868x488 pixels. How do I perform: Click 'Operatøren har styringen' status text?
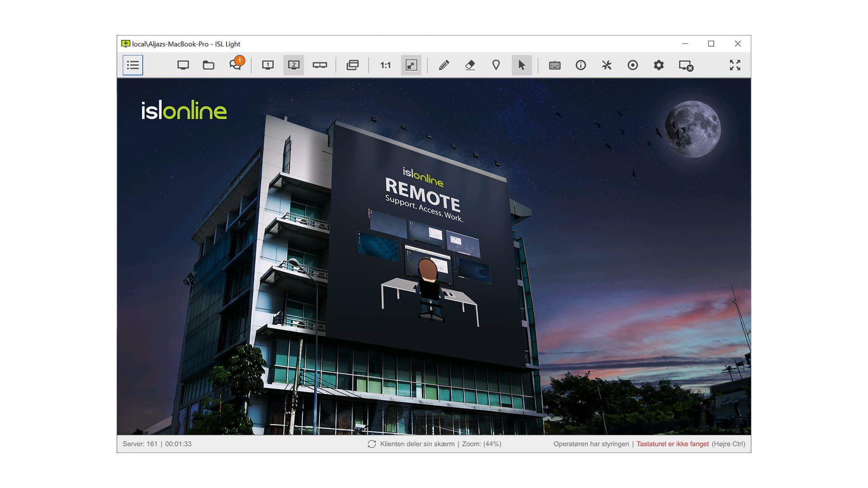(x=591, y=444)
